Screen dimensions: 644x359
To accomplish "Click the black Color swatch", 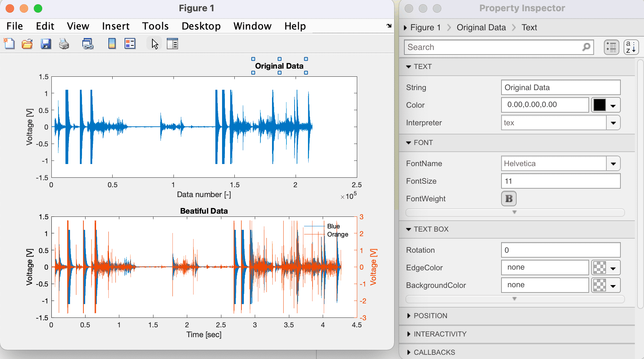I will [600, 105].
